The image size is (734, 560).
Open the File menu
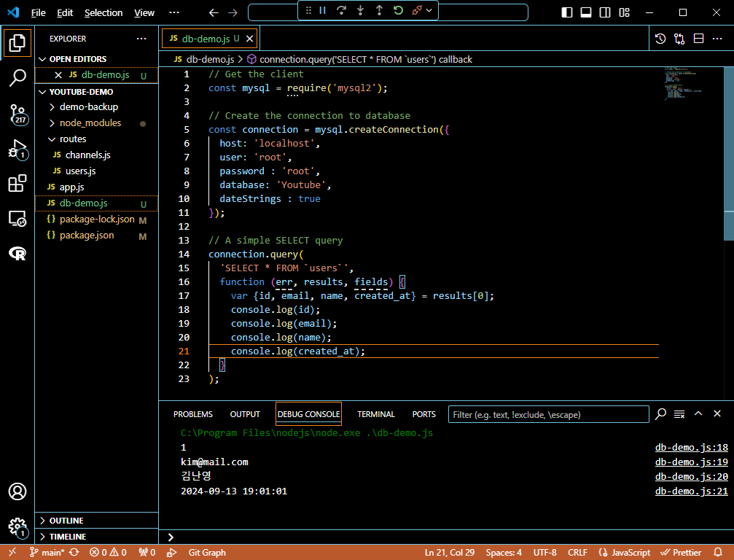tap(38, 12)
